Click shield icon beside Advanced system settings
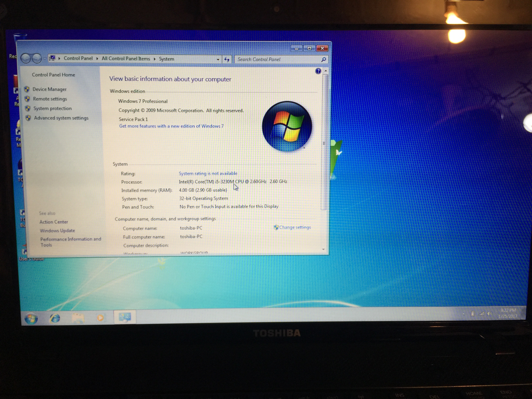The image size is (532, 399). click(28, 118)
